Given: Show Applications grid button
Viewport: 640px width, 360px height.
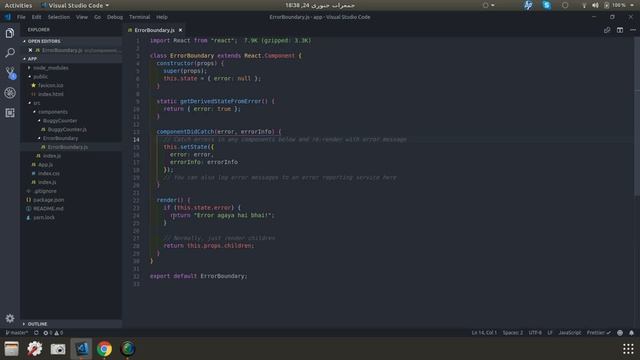Looking at the screenshot, I should point(628,349).
